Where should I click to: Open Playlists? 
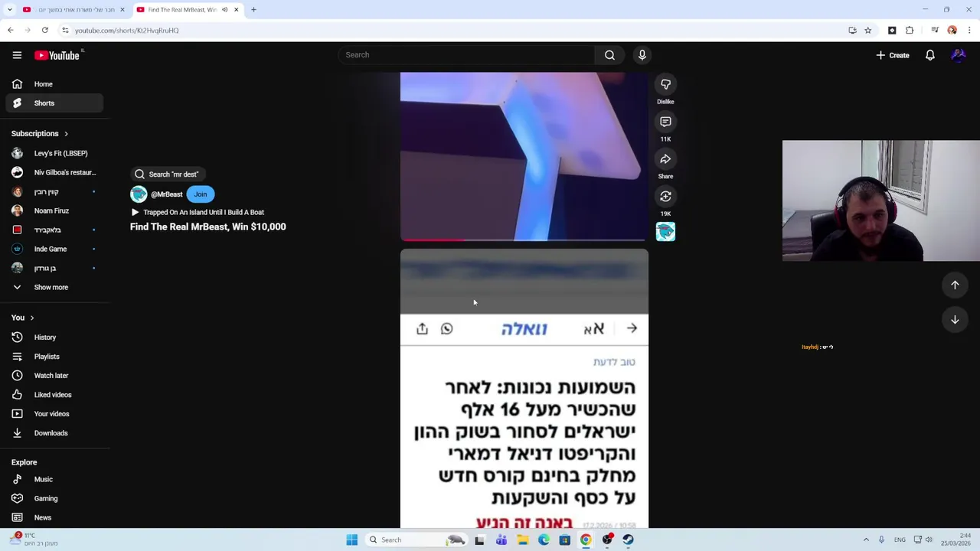pyautogui.click(x=54, y=357)
